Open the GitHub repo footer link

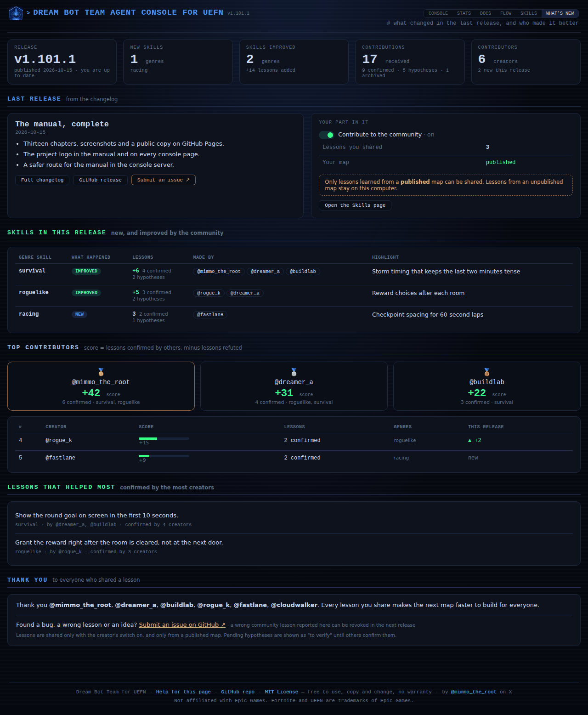tap(237, 692)
